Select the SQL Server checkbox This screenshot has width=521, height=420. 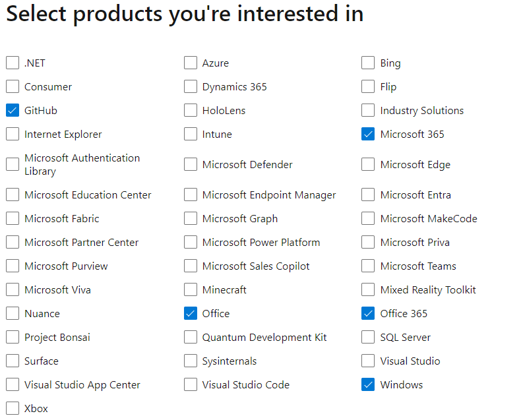tap(368, 338)
